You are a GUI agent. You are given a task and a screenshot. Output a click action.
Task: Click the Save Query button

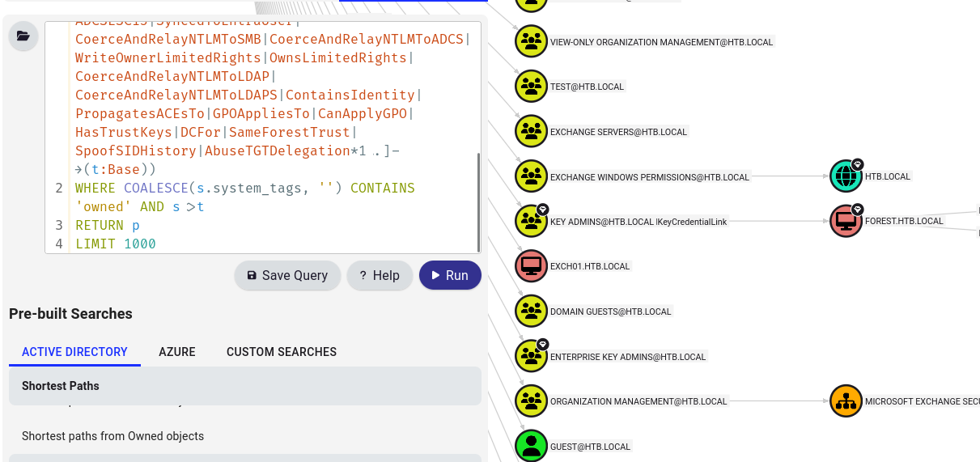pyautogui.click(x=287, y=275)
